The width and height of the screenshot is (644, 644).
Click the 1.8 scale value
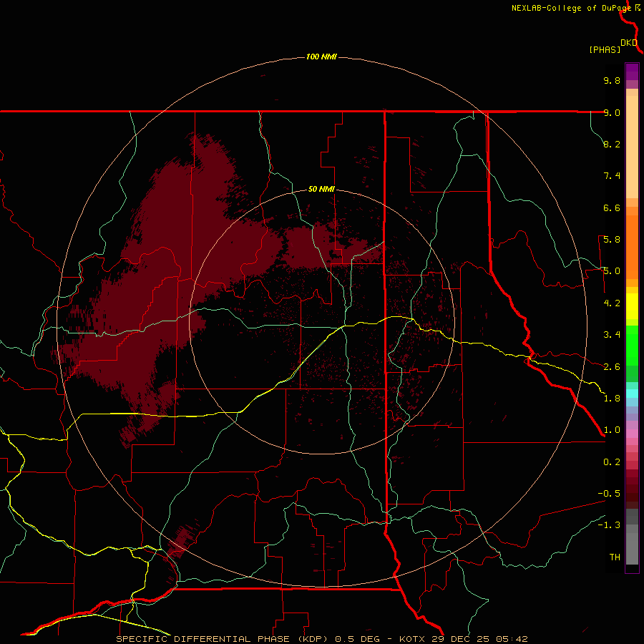[x=612, y=399]
